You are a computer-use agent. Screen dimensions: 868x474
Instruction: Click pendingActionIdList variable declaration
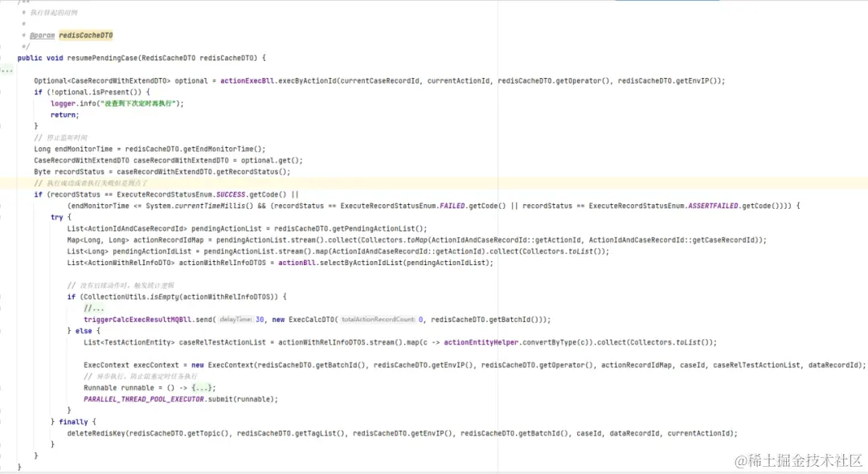point(152,251)
